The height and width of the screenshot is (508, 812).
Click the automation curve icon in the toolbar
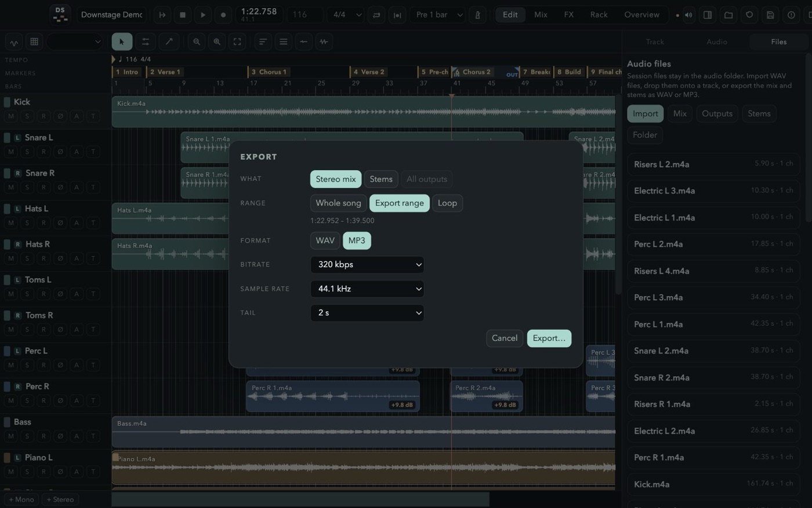14,42
